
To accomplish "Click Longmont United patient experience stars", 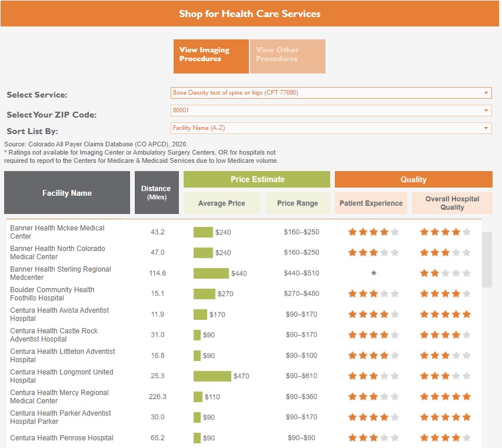I will tap(374, 376).
